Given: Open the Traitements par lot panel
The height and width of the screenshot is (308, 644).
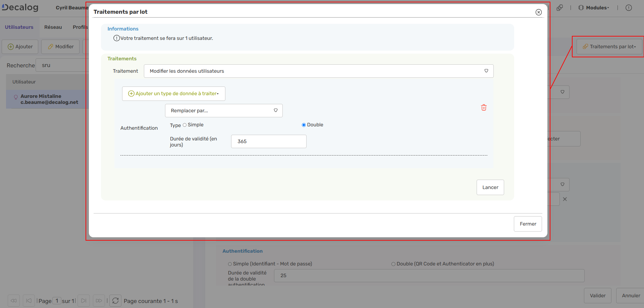Looking at the screenshot, I should pyautogui.click(x=609, y=46).
